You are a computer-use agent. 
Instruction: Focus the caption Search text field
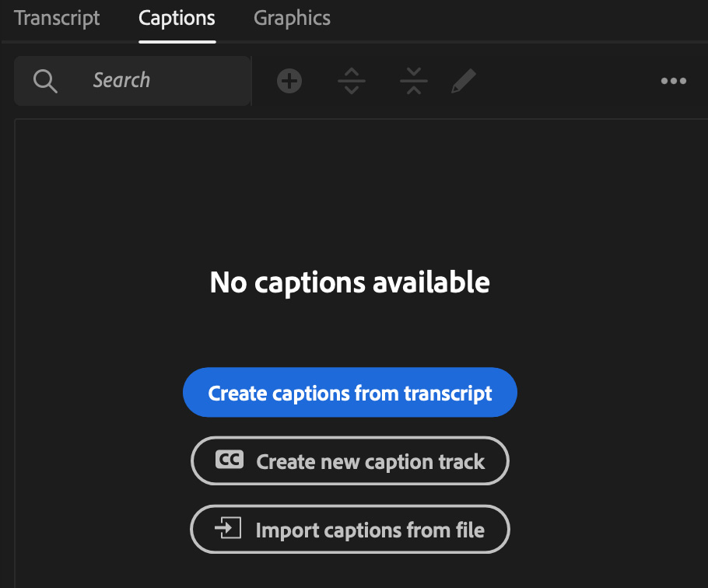(x=156, y=81)
